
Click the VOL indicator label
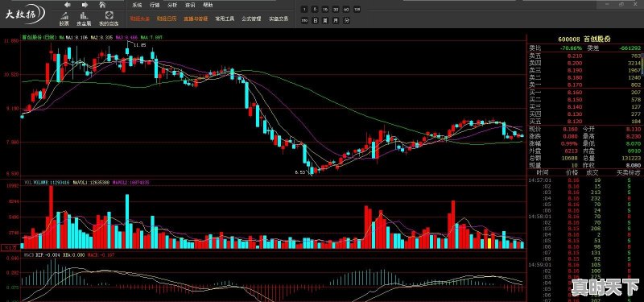(28, 182)
